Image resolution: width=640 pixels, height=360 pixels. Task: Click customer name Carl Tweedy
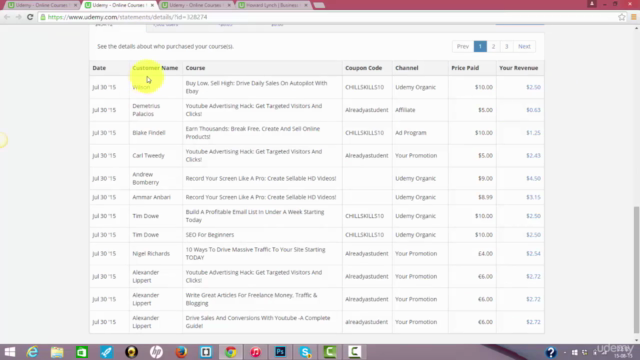click(148, 156)
